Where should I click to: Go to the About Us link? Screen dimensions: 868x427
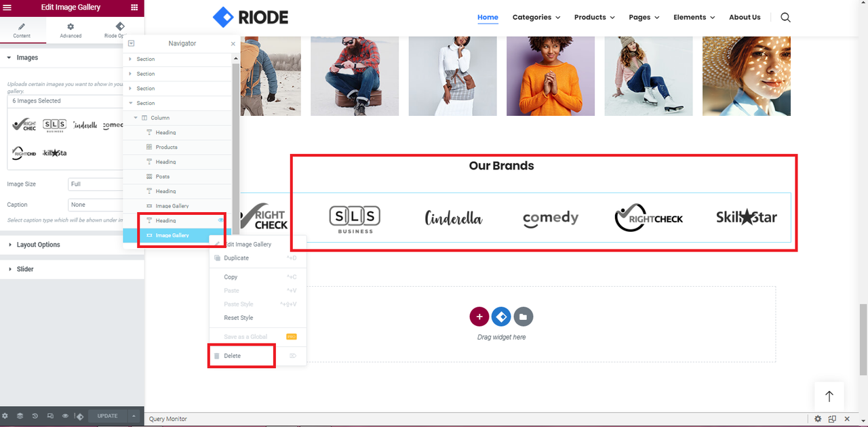point(745,17)
